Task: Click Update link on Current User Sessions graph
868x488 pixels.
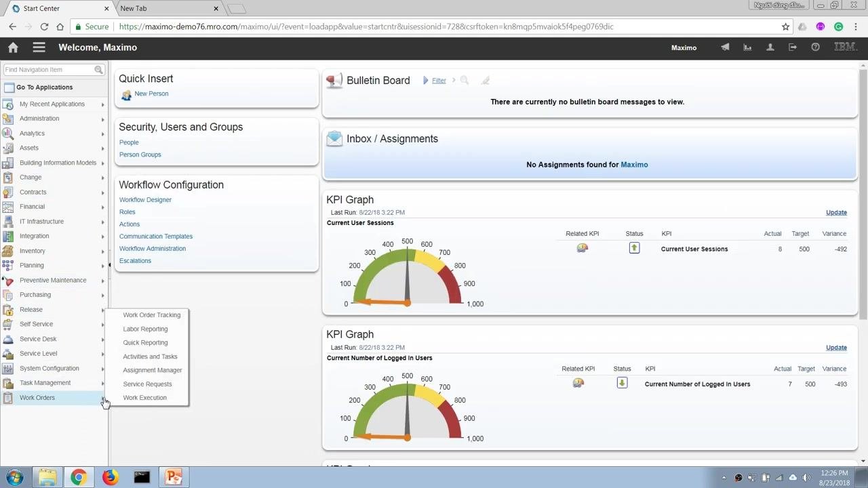Action: [836, 212]
